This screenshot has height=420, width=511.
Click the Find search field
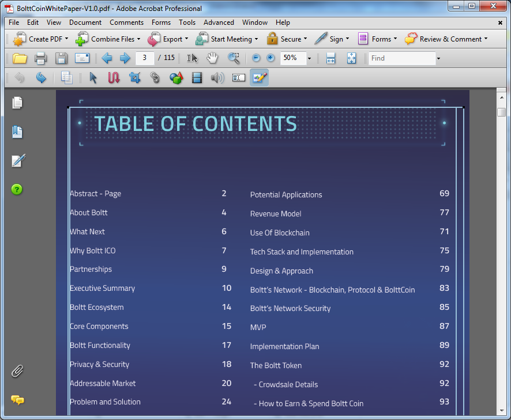pyautogui.click(x=402, y=58)
